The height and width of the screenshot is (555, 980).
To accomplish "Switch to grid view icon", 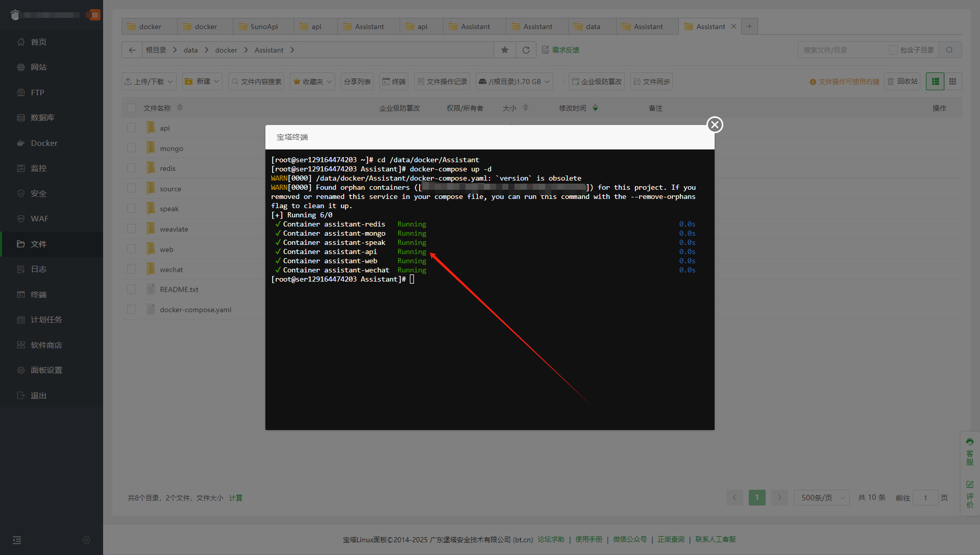I will (x=952, y=82).
